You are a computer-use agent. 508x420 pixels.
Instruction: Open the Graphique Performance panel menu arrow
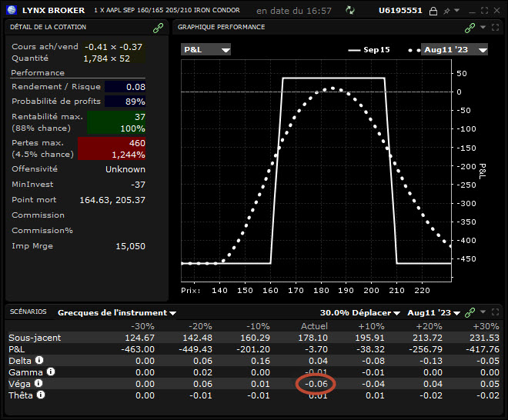click(483, 27)
